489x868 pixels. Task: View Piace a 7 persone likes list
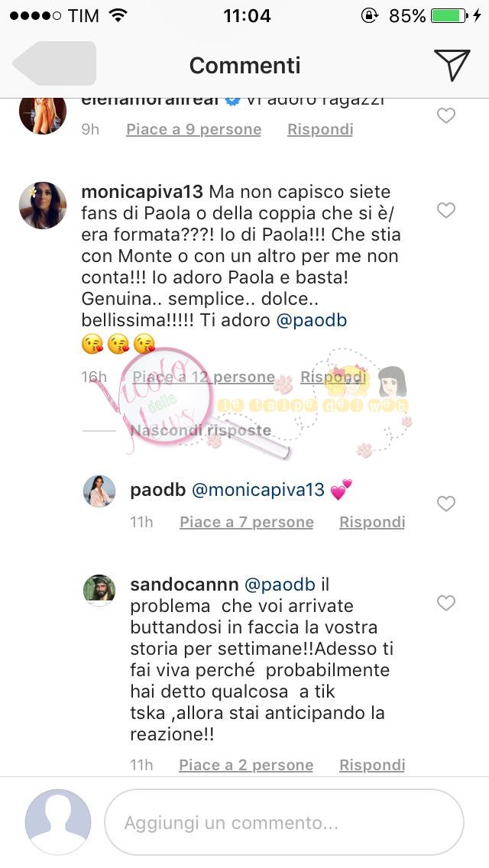(x=247, y=522)
